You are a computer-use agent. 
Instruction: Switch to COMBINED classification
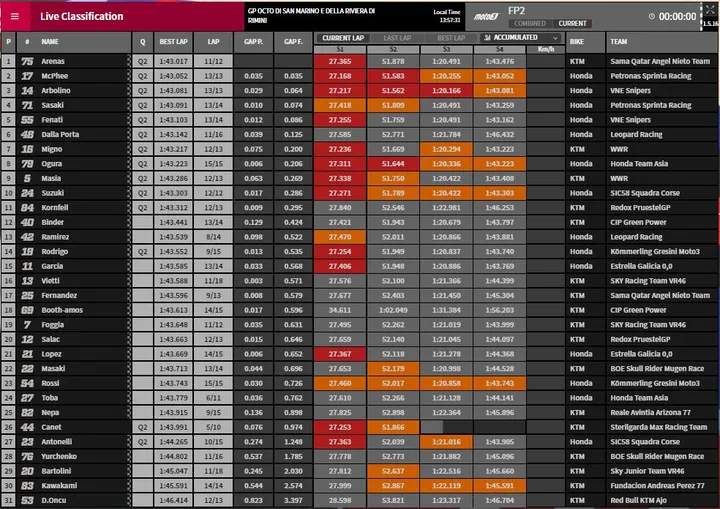point(530,23)
